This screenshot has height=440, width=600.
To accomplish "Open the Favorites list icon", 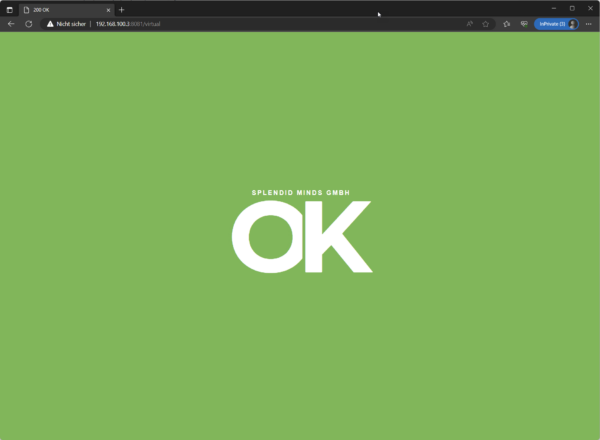I will click(507, 24).
